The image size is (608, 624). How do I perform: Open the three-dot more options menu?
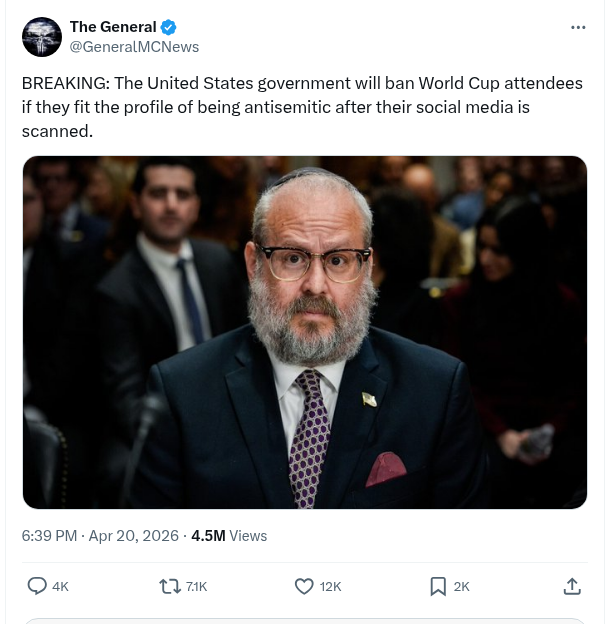(x=578, y=27)
